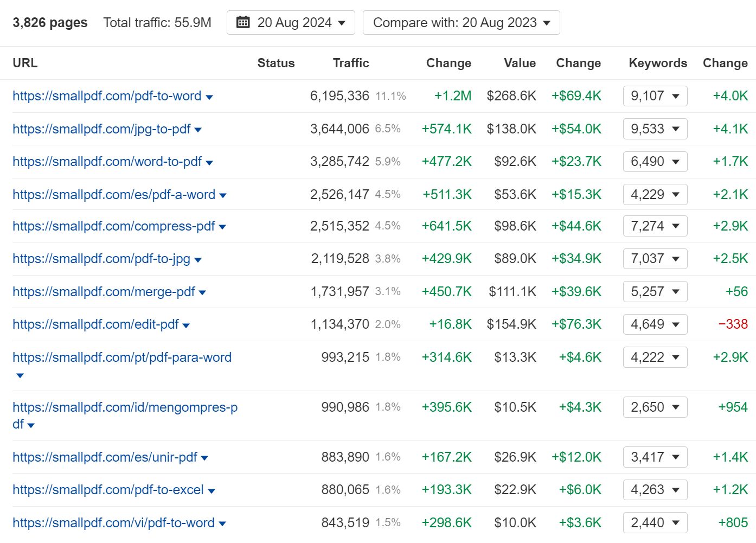Sort by the Keywords column header
This screenshot has height=543, width=756.
(x=658, y=63)
